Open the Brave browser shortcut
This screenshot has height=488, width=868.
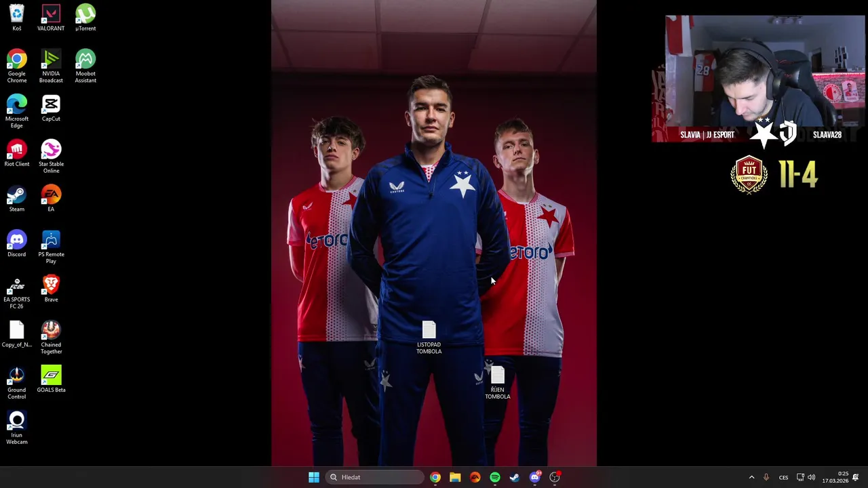[x=51, y=289]
